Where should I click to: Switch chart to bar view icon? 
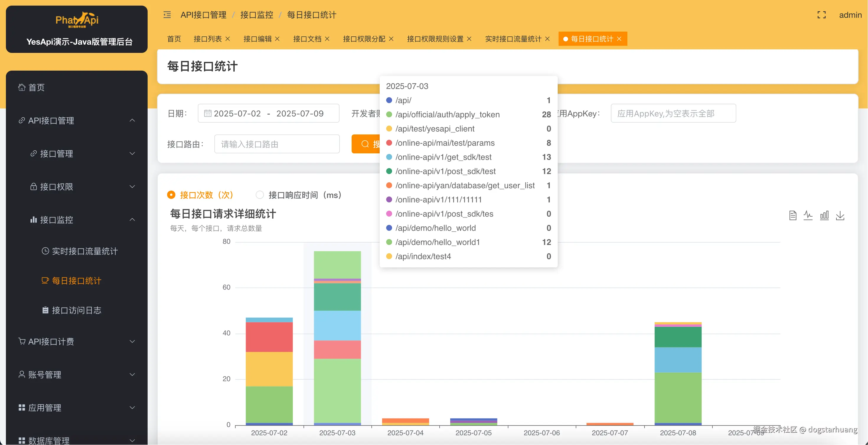point(824,215)
